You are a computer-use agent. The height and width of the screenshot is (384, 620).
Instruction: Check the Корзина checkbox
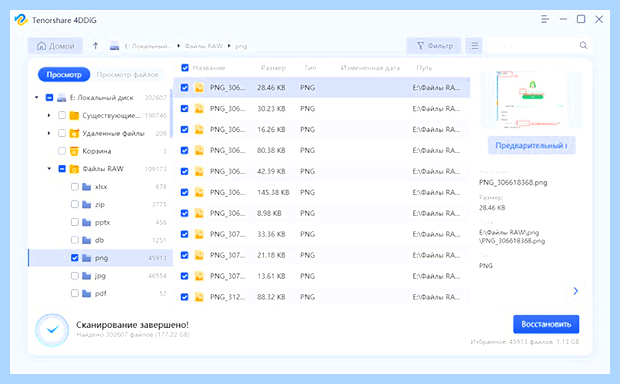click(x=62, y=151)
